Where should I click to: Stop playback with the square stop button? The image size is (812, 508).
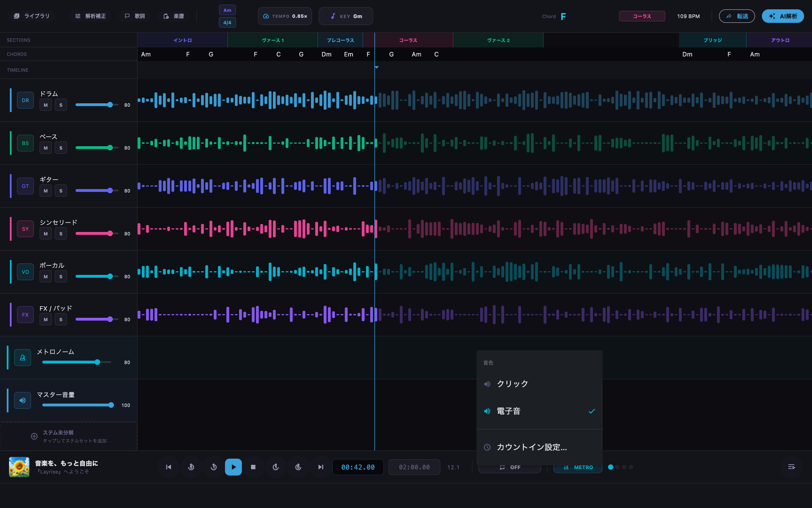[x=253, y=467]
